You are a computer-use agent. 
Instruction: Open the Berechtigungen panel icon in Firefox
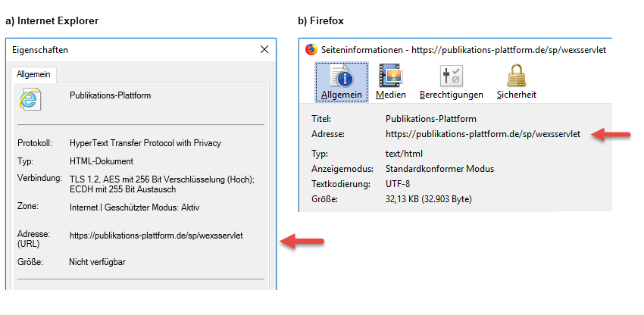452,76
